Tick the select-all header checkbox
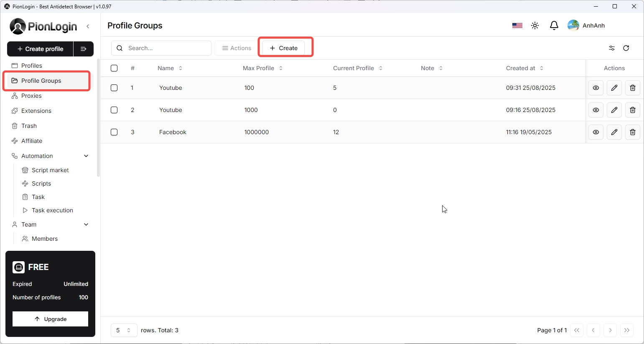644x344 pixels. (114, 68)
